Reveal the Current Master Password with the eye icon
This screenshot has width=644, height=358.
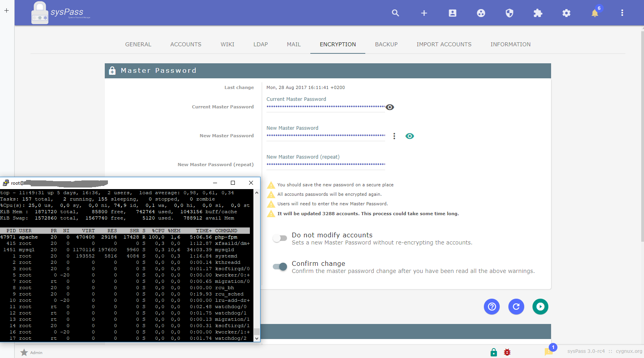tap(390, 107)
